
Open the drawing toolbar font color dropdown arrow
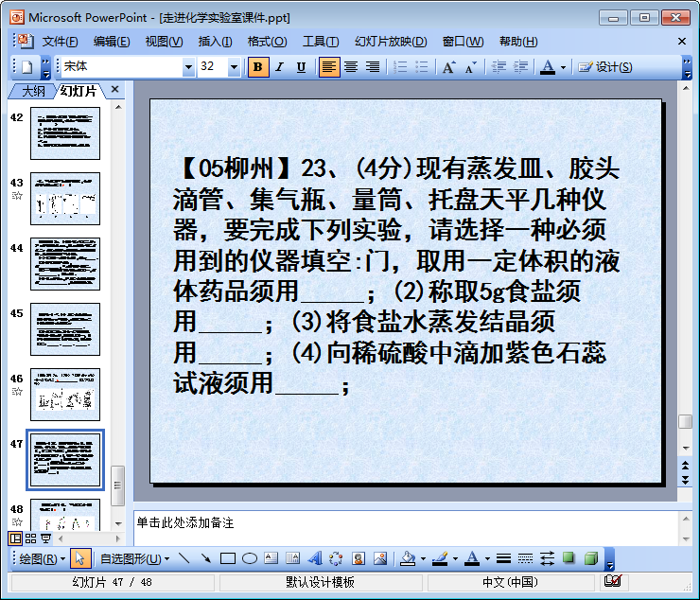(487, 559)
